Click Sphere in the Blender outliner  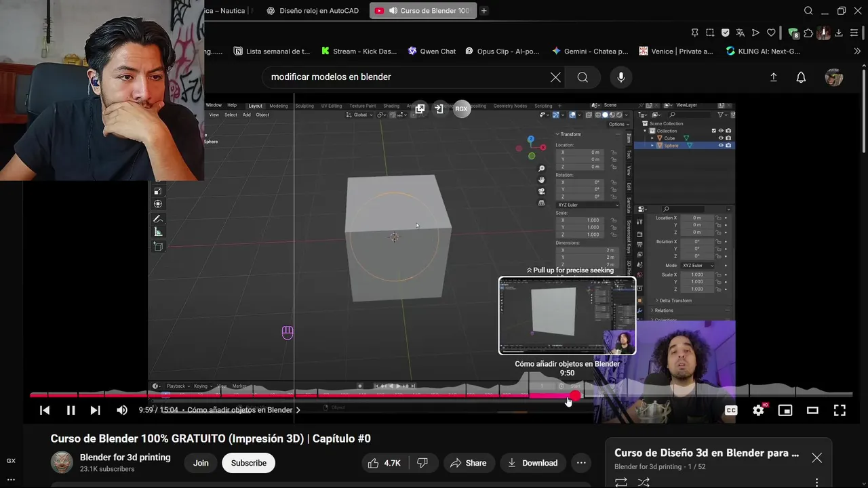click(x=671, y=146)
